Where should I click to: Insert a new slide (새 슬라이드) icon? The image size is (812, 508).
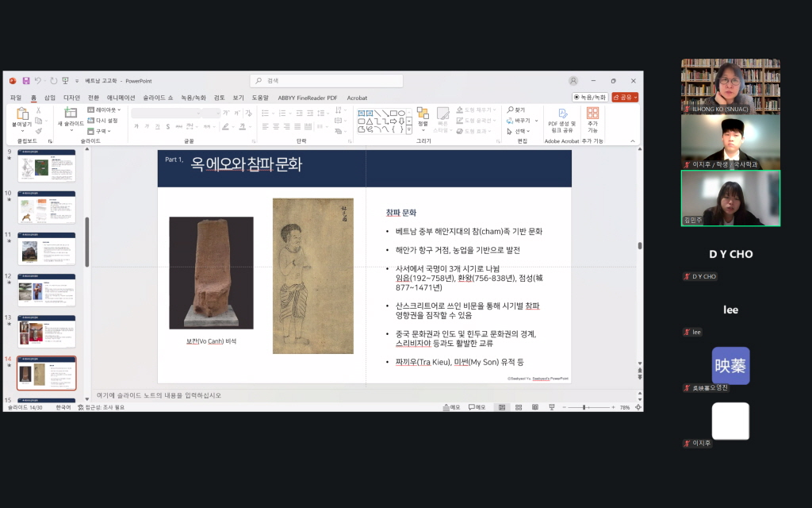click(x=71, y=113)
